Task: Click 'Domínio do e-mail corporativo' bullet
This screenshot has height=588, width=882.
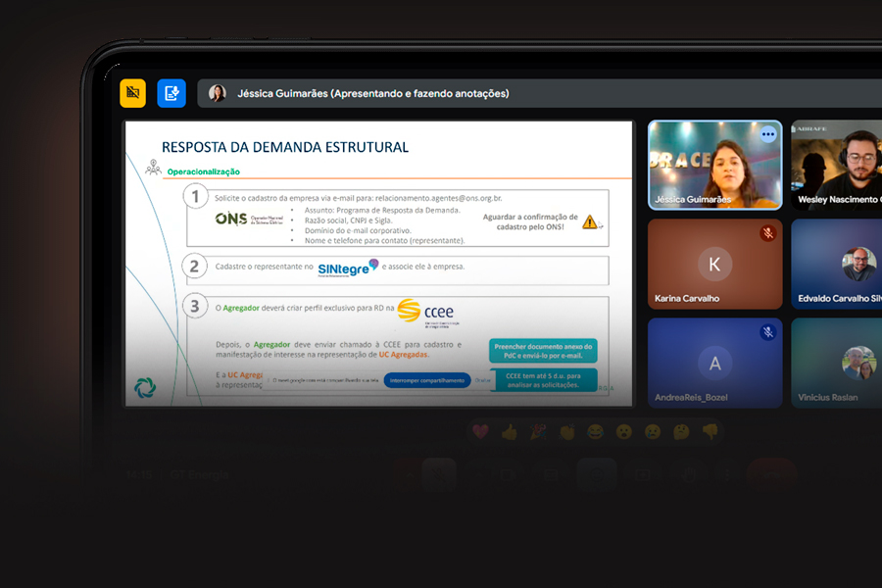Action: coord(358,230)
